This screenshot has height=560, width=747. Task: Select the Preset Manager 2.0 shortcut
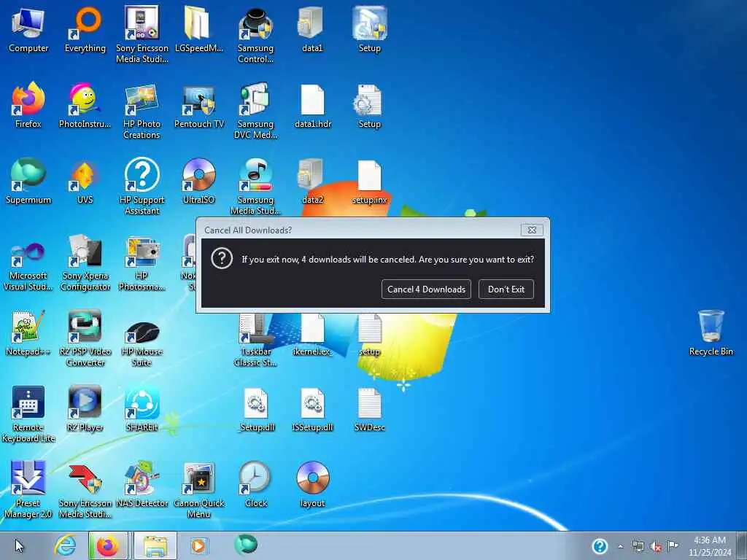28,489
